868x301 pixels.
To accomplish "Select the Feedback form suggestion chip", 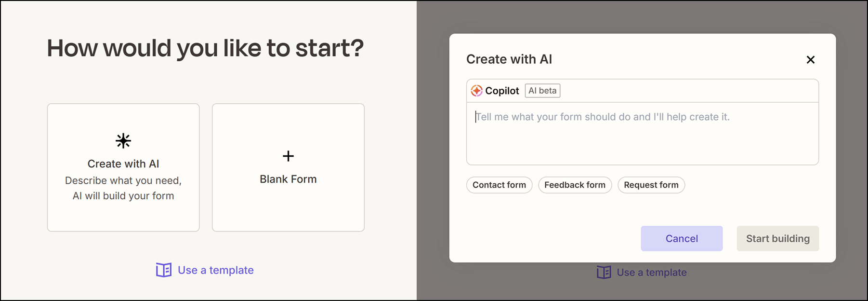I will click(x=575, y=185).
